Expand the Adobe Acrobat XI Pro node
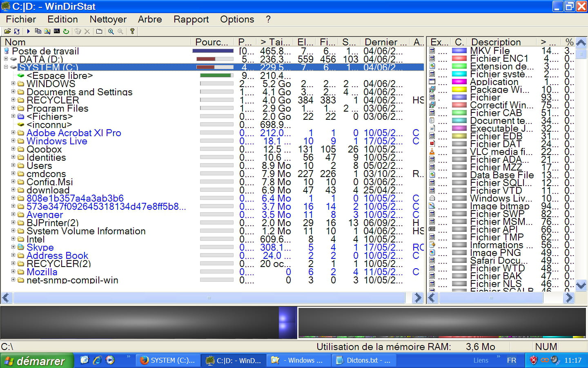This screenshot has width=588, height=368. point(13,132)
